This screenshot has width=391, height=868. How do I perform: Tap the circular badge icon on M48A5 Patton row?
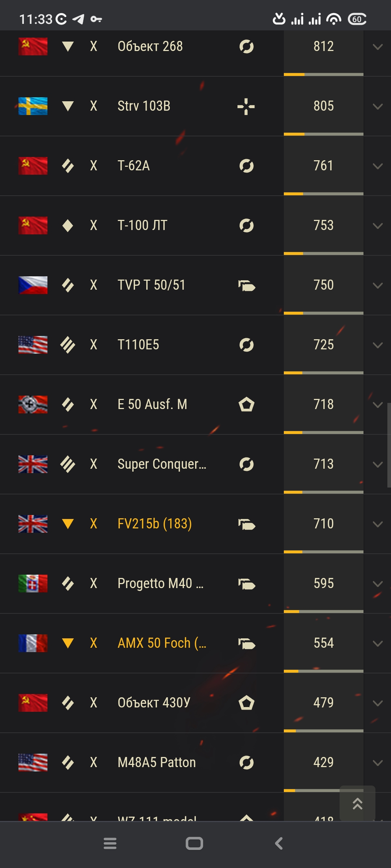[246, 762]
